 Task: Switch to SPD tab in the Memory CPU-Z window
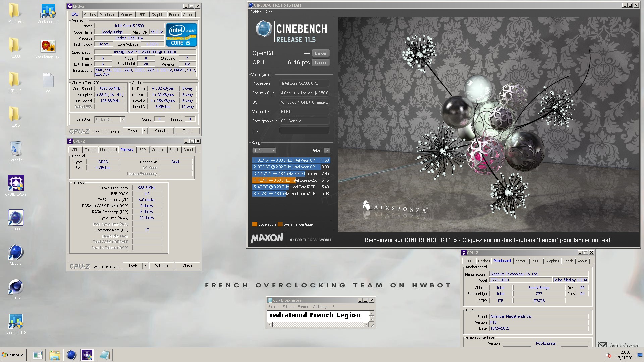pyautogui.click(x=143, y=150)
